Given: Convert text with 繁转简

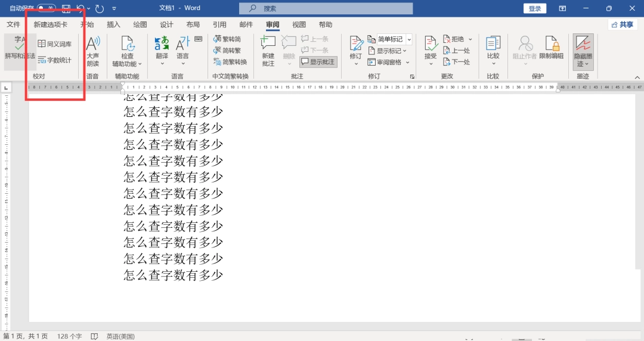Looking at the screenshot, I should pos(227,39).
